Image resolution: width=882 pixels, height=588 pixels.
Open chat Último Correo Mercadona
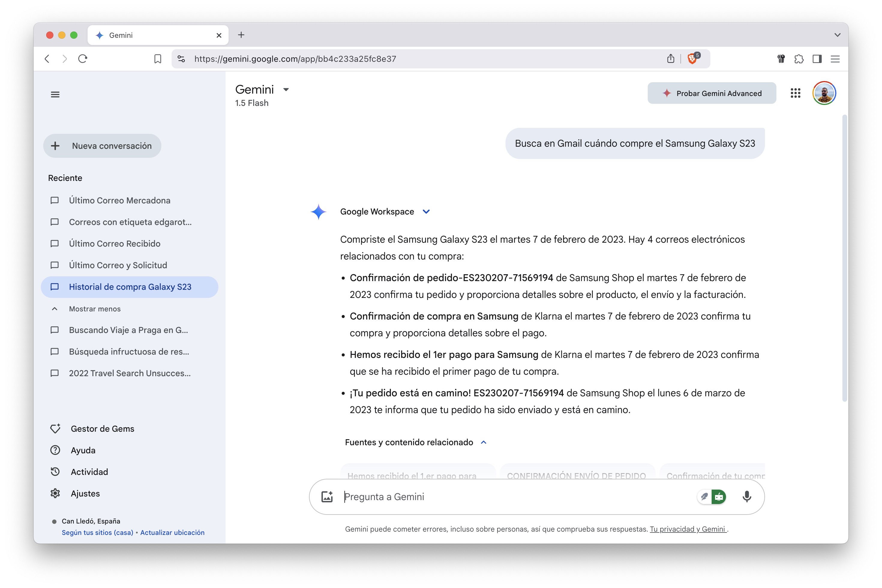pyautogui.click(x=129, y=200)
